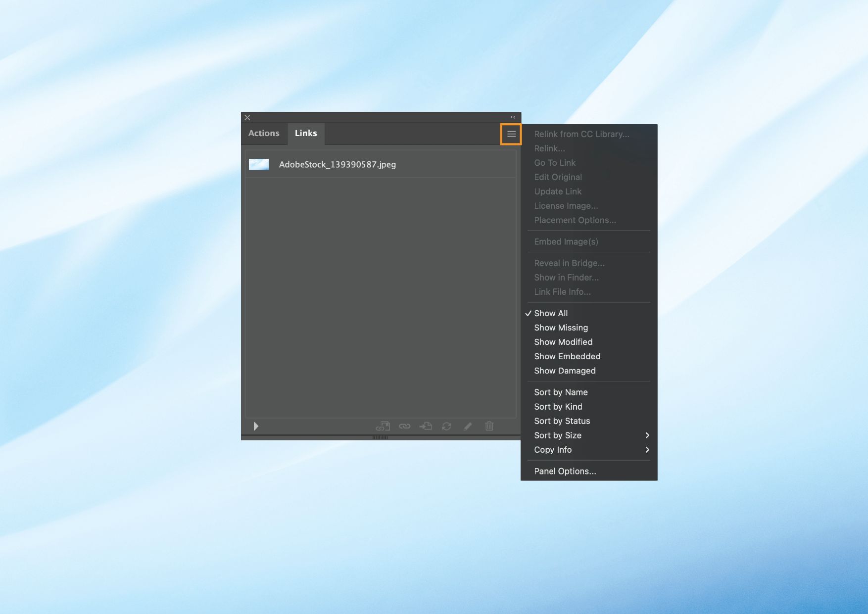Select the Links tab

click(x=306, y=134)
